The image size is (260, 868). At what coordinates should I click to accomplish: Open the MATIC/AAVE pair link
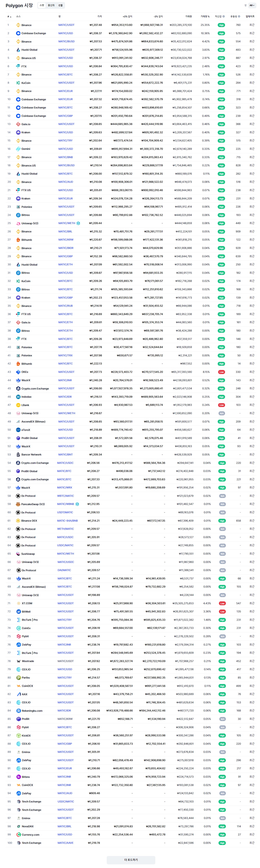coord(65,843)
